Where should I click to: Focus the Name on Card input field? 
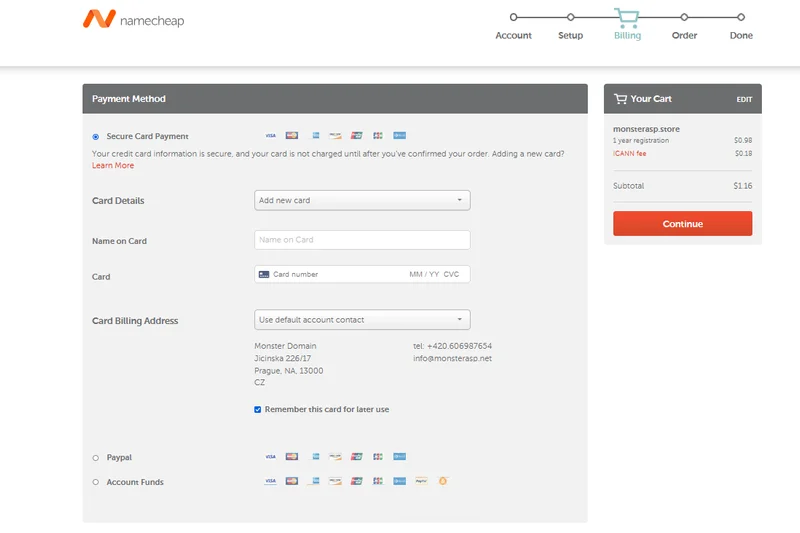click(362, 240)
